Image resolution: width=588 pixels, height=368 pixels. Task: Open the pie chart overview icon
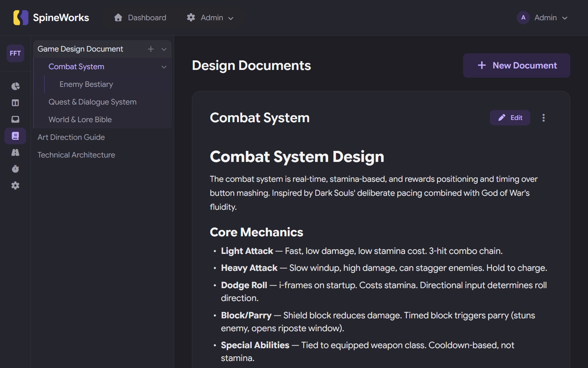15,86
